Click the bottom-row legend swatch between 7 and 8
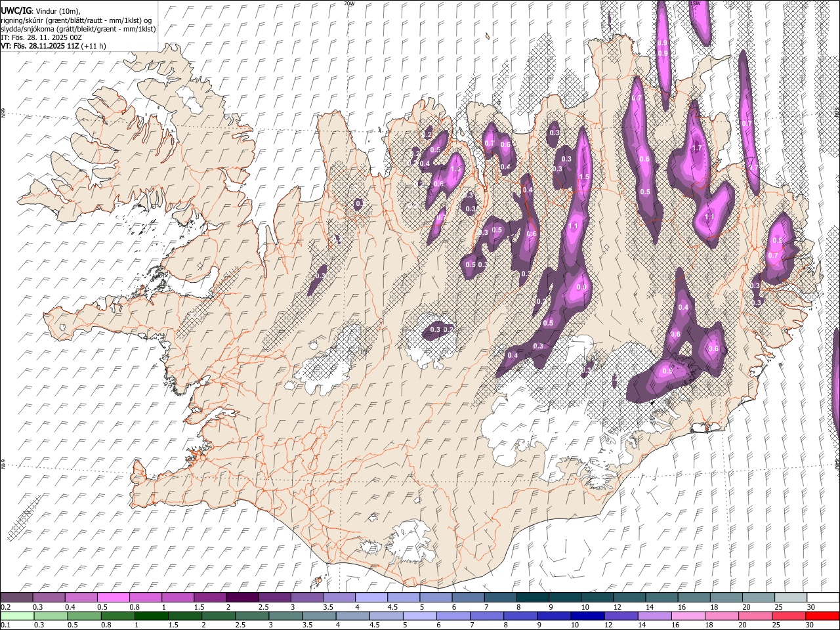 (487, 616)
